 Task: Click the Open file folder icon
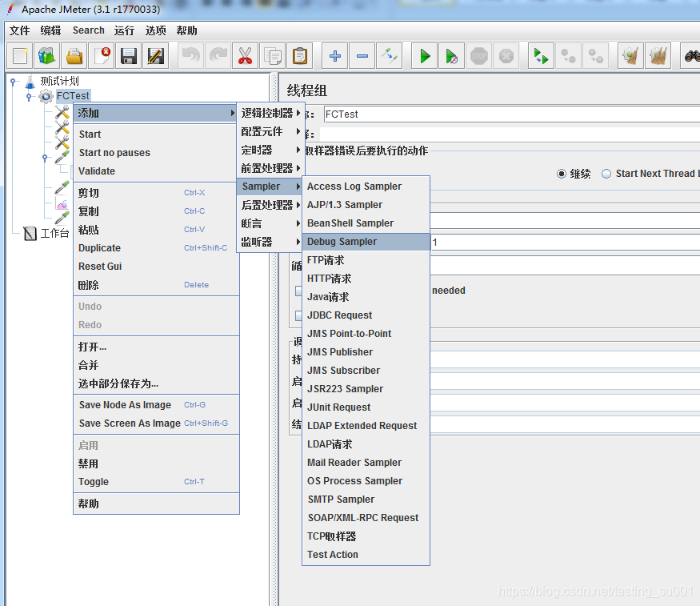(74, 56)
